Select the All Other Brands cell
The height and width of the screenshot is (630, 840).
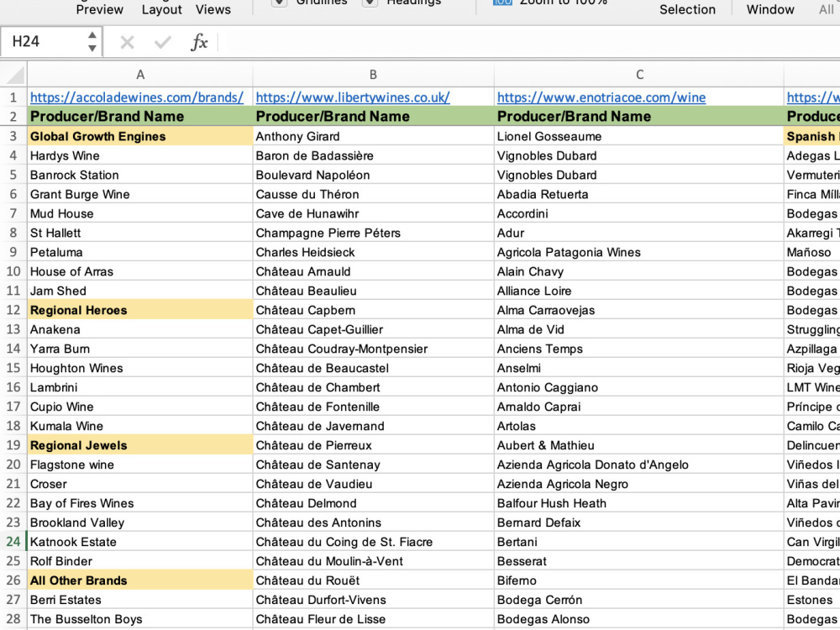pyautogui.click(x=139, y=580)
